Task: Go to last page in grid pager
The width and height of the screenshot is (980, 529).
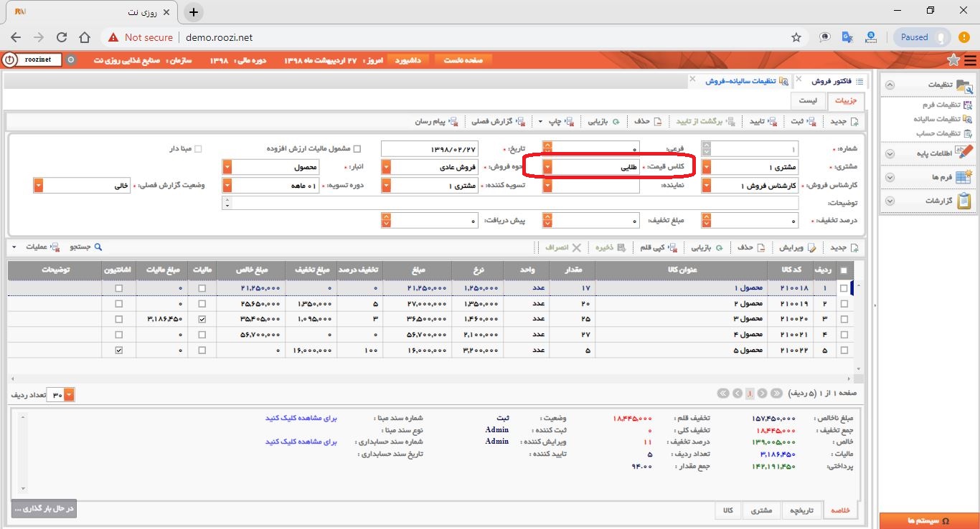Action: point(723,393)
